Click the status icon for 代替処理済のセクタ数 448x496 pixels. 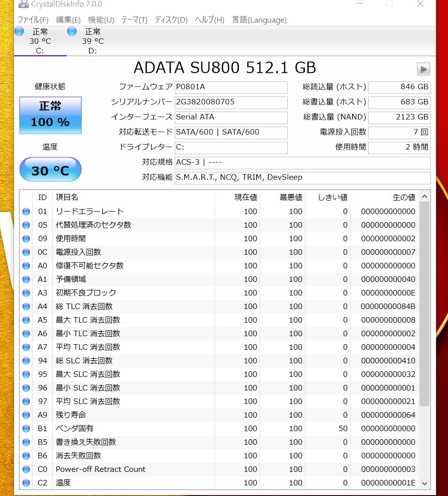pyautogui.click(x=26, y=225)
